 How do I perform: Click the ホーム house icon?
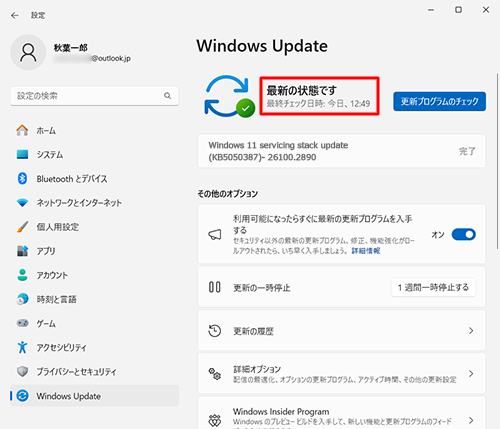22,130
